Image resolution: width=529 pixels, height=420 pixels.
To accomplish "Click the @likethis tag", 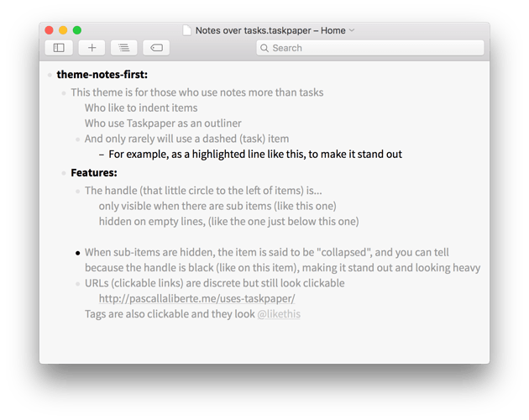I will (279, 314).
